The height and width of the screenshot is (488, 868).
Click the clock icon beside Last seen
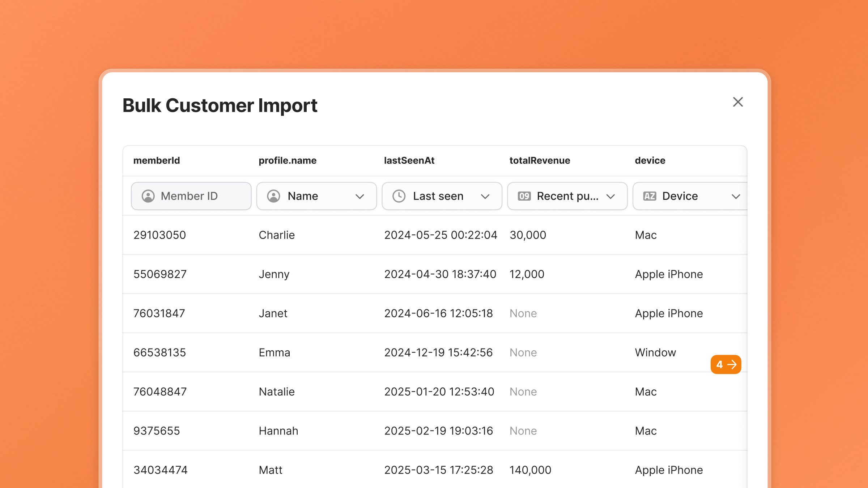pos(399,196)
